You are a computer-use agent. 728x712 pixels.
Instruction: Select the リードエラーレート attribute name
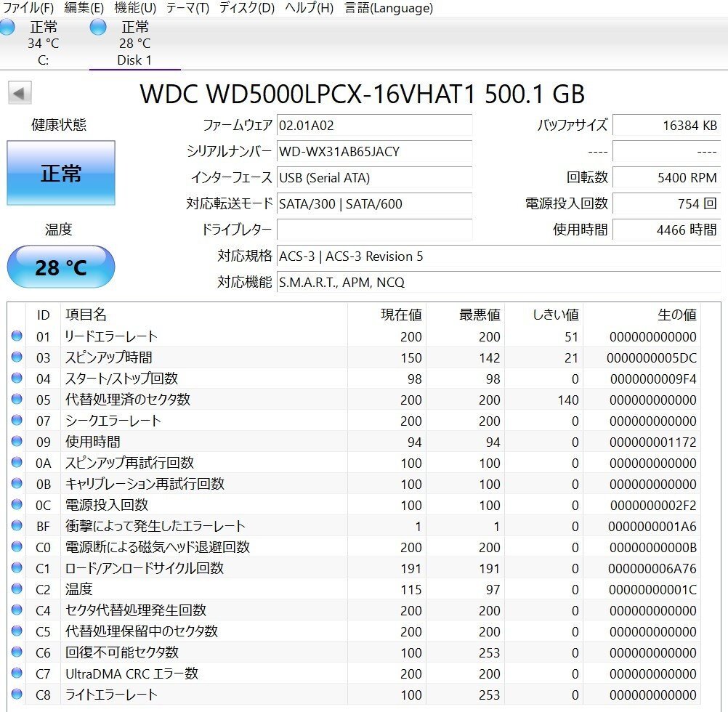[x=111, y=336]
